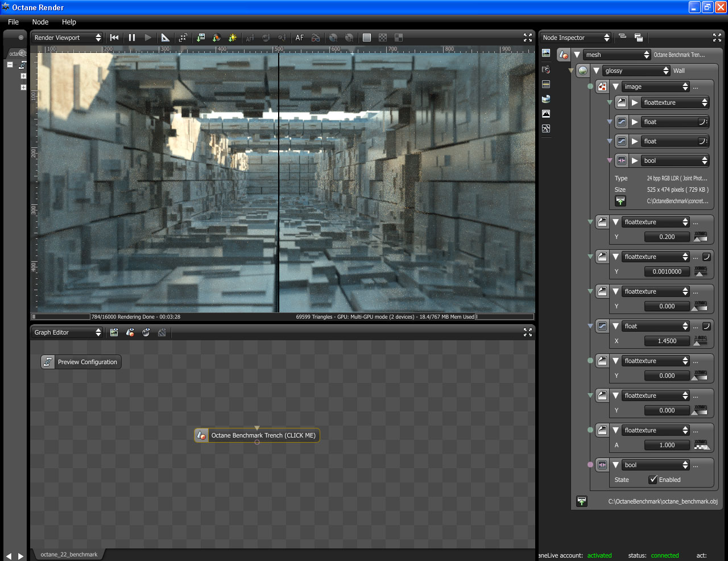
Task: Open the Render Viewport panel type dropdown
Action: [67, 38]
